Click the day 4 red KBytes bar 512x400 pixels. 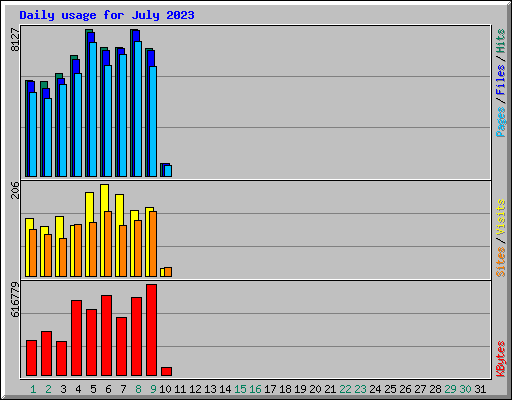(x=76, y=338)
